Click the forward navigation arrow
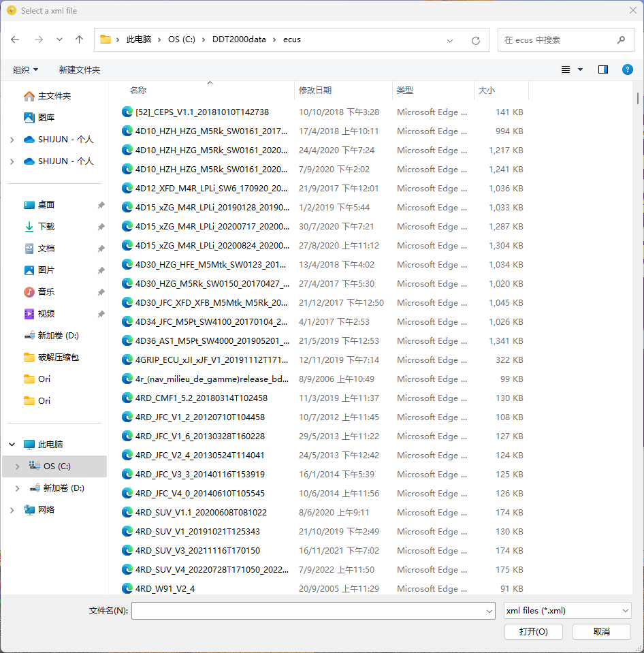644x653 pixels. click(39, 39)
